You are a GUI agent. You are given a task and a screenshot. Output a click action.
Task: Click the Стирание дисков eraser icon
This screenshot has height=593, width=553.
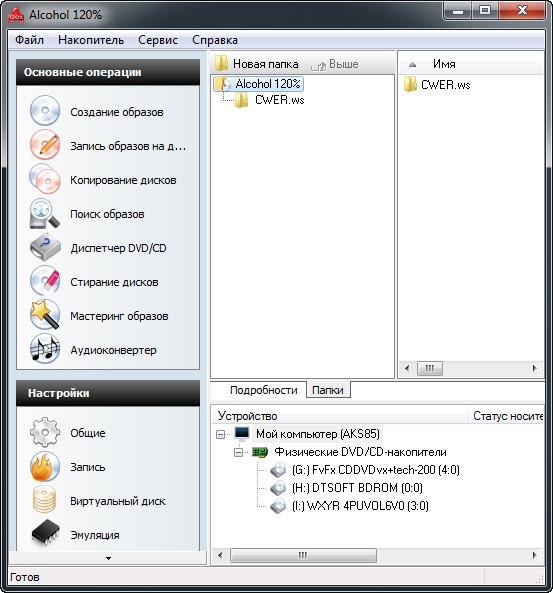(x=45, y=281)
